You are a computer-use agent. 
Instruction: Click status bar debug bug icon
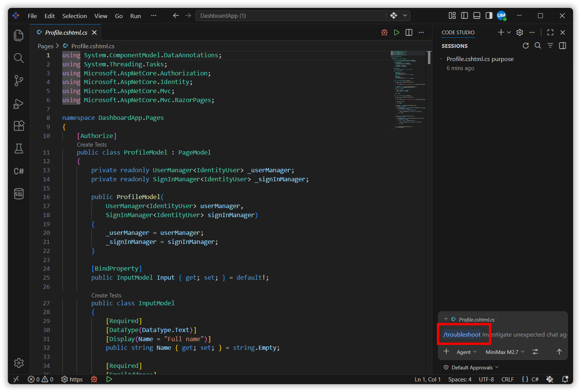(94, 379)
